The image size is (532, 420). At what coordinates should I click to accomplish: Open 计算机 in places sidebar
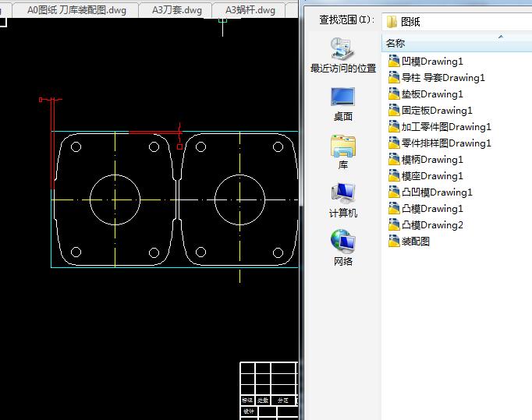pos(343,201)
